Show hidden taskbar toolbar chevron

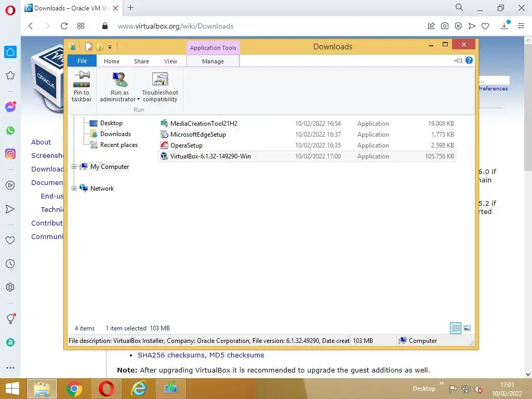[x=442, y=383]
